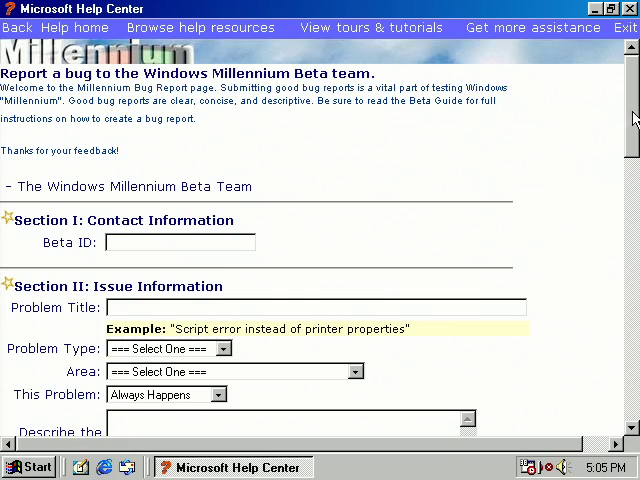
Task: Click Exit in navigation bar
Action: (625, 28)
